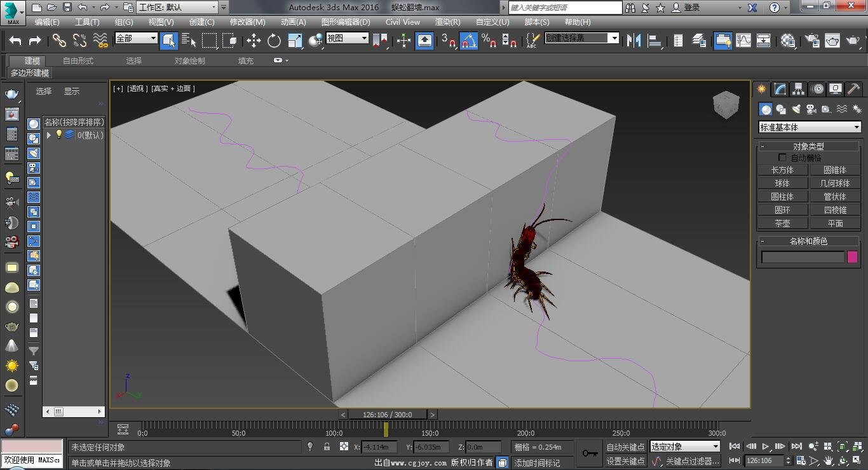Click the Undo arrow in main toolbar
This screenshot has width=868, height=470.
(x=15, y=41)
